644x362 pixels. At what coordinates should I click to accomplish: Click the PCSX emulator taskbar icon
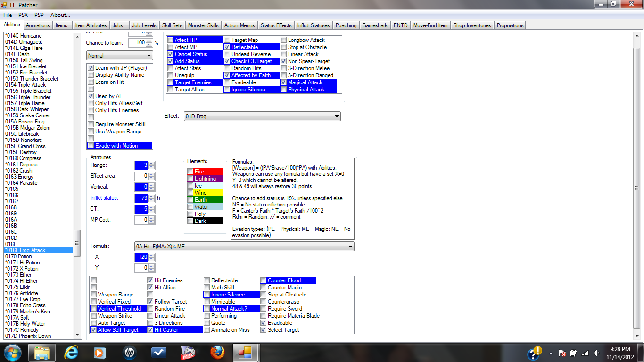tap(188, 353)
